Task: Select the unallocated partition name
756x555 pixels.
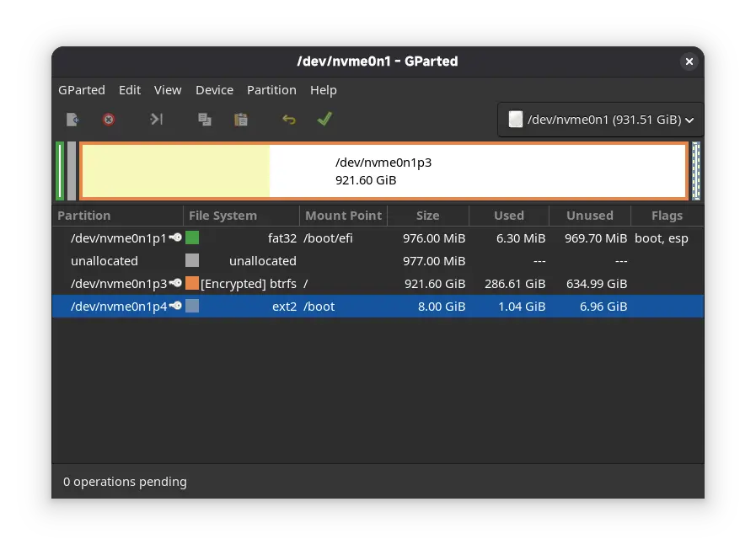Action: (105, 260)
